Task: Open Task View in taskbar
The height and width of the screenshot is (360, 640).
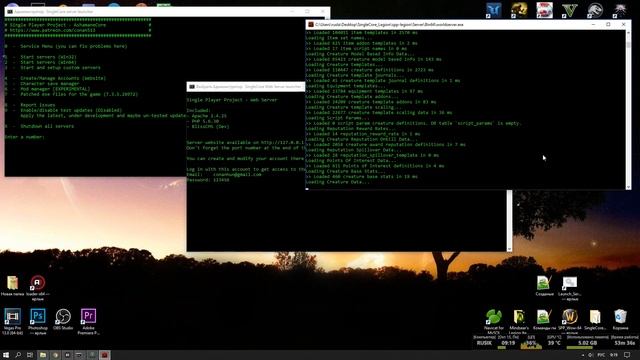Action: coord(30,355)
